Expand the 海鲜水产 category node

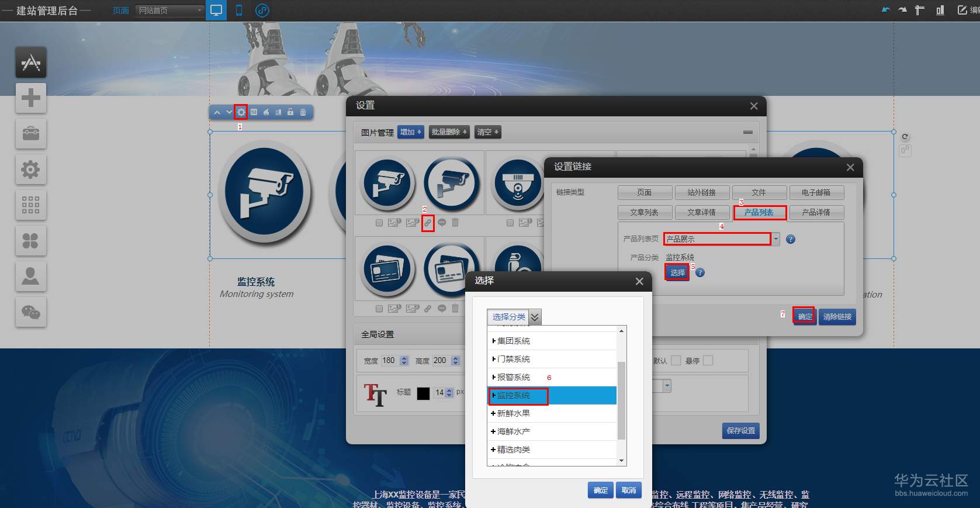(x=494, y=431)
